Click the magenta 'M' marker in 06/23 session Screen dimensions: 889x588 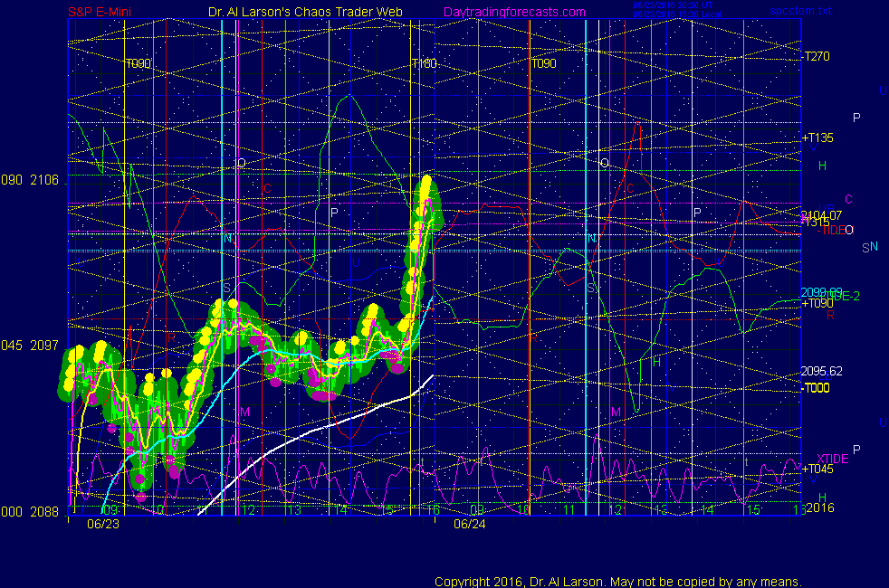click(245, 412)
